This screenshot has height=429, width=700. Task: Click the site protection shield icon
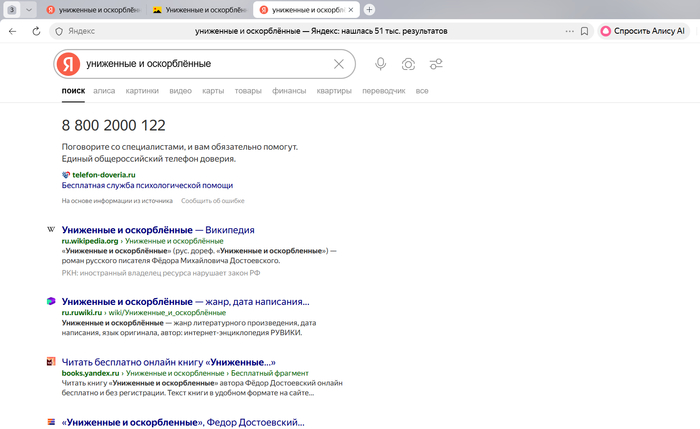point(59,31)
